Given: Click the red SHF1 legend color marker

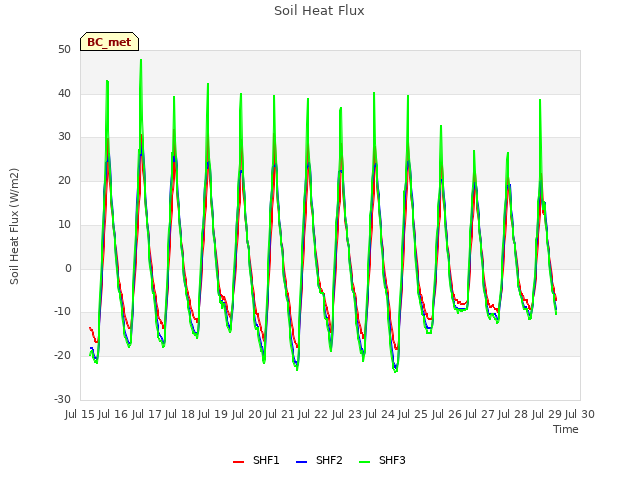Looking at the screenshot, I should click(x=238, y=462).
